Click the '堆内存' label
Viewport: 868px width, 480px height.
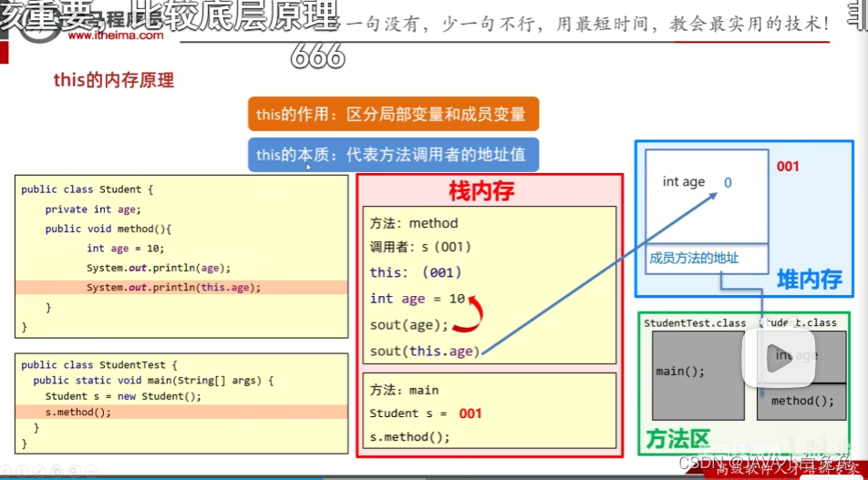point(810,280)
